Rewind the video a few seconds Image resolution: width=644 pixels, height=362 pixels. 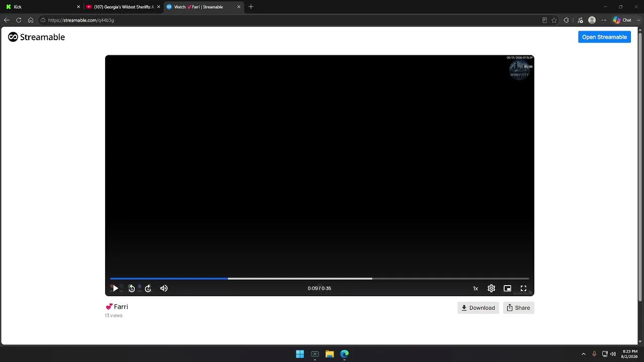click(132, 288)
